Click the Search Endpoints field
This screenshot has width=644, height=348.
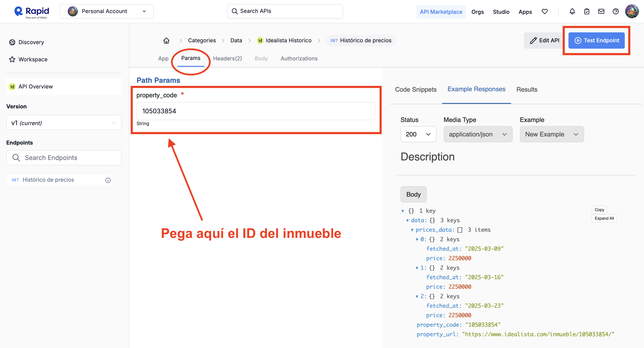click(x=64, y=158)
